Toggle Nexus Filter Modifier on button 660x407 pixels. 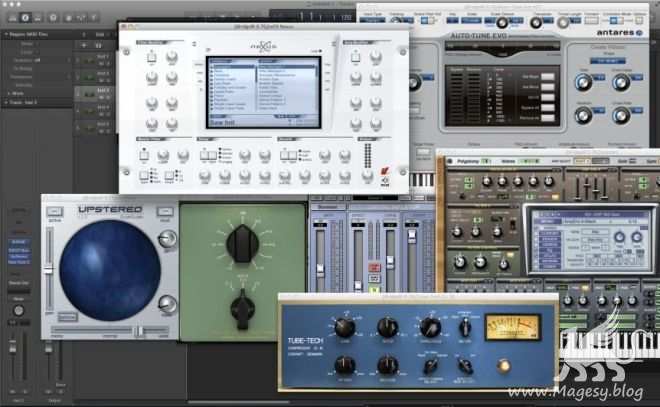coord(152,56)
